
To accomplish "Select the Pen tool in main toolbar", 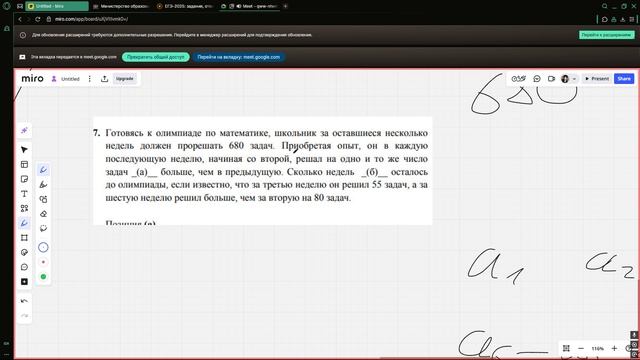I will point(24,223).
